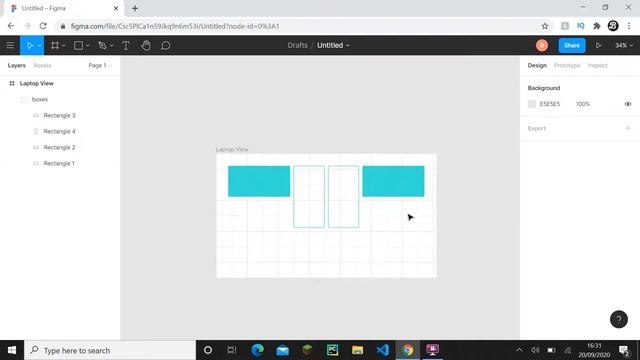Screen dimensions: 640x360
Task: Click the orange user avatar
Action: (x=542, y=45)
